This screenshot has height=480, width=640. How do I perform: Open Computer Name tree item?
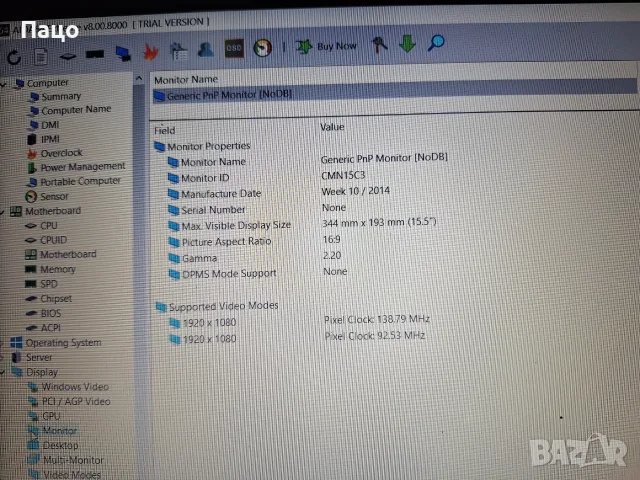[x=76, y=110]
